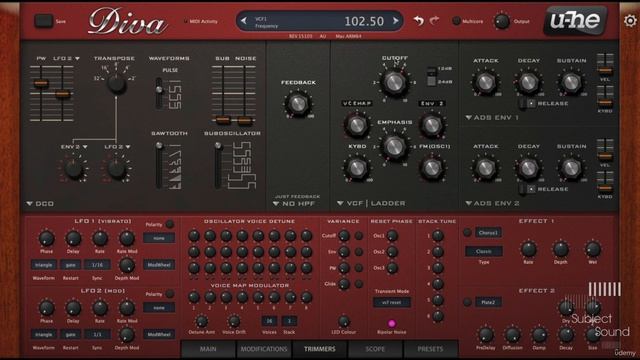Open the VCF | LADDER filter dropdown
Screen dimensions: 640x360
coord(371,203)
